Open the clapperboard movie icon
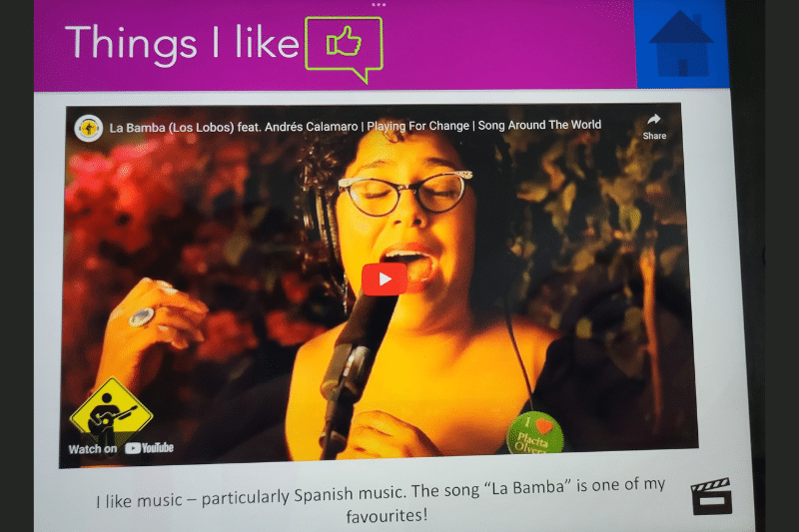Image resolution: width=799 pixels, height=532 pixels. tap(711, 496)
